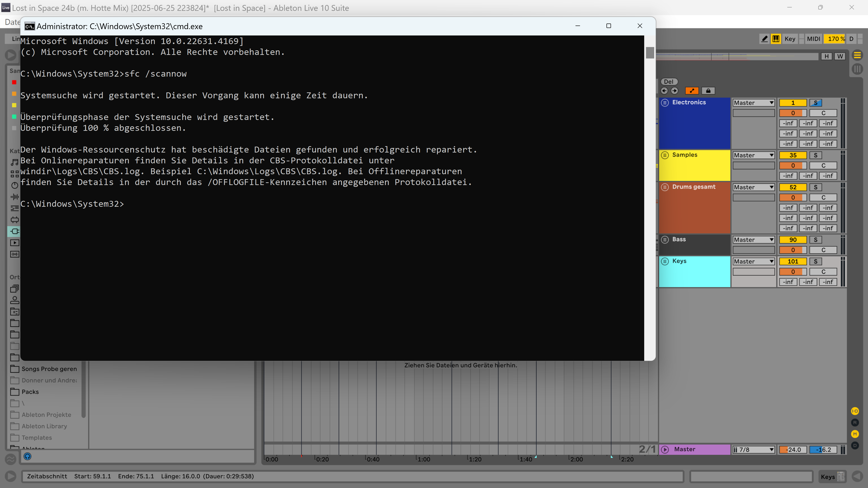Solo the Drums gesamt track
868x488 pixels.
[x=816, y=187]
